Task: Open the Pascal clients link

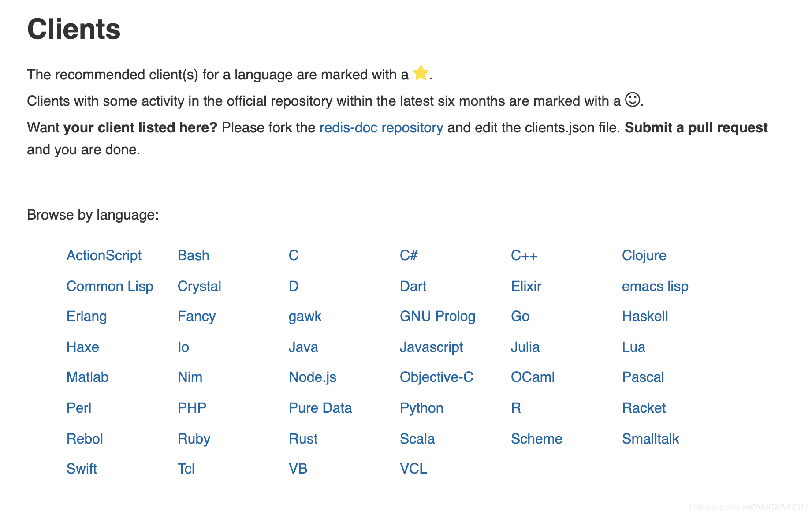Action: click(x=643, y=377)
